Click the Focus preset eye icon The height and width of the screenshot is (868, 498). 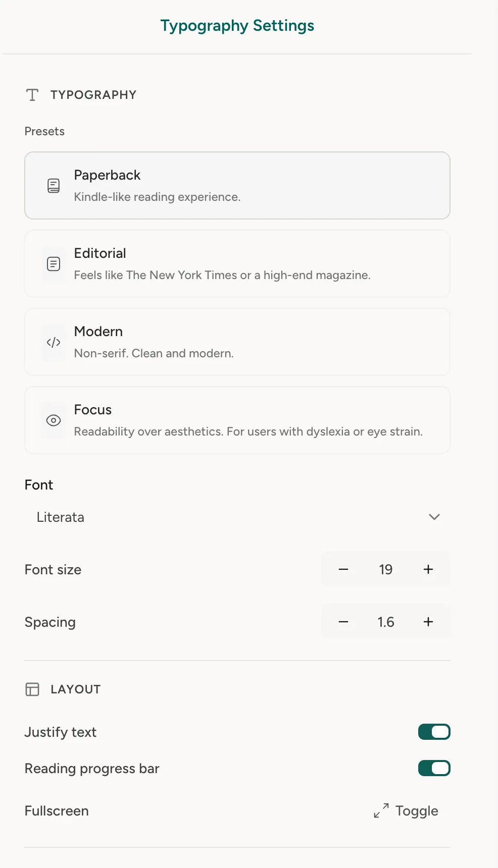tap(54, 420)
